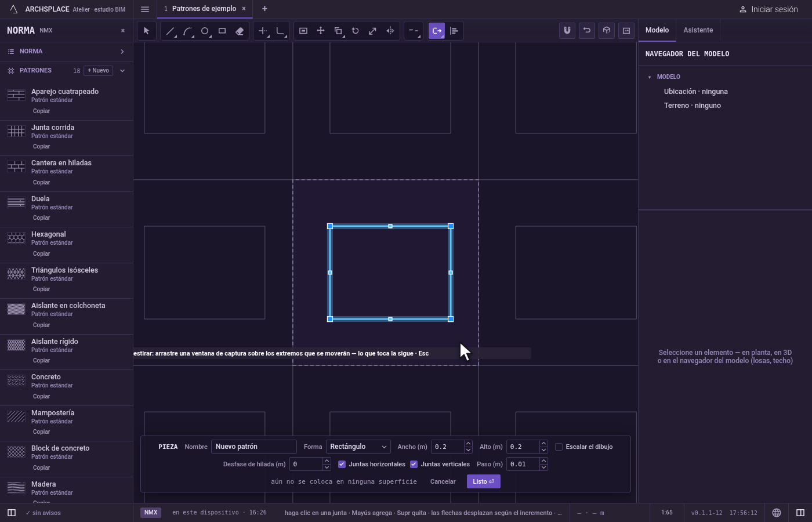
Task: Enable Escalar el dibujo checkbox
Action: (559, 447)
